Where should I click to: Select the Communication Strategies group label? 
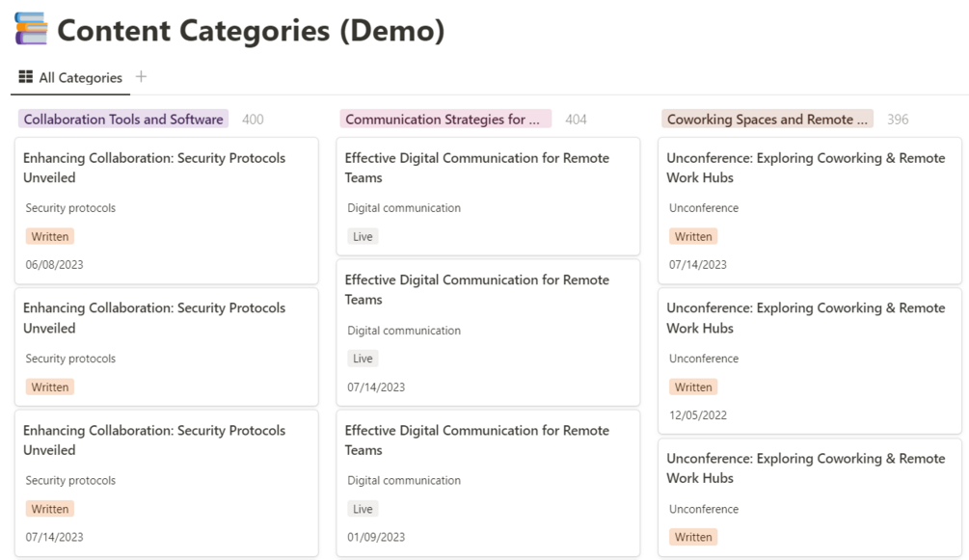(443, 120)
